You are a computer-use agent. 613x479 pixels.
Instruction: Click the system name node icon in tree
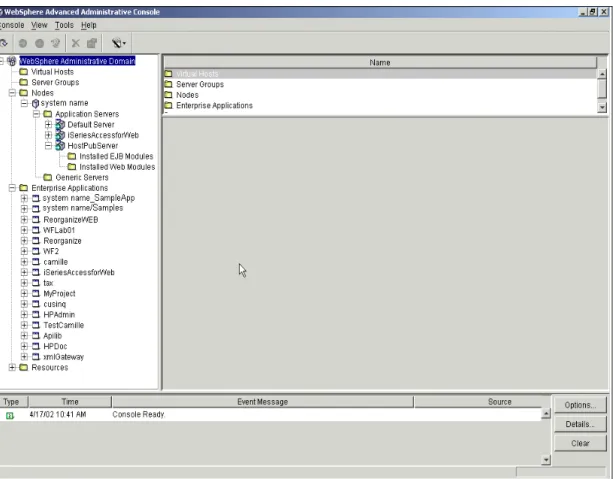pos(35,103)
